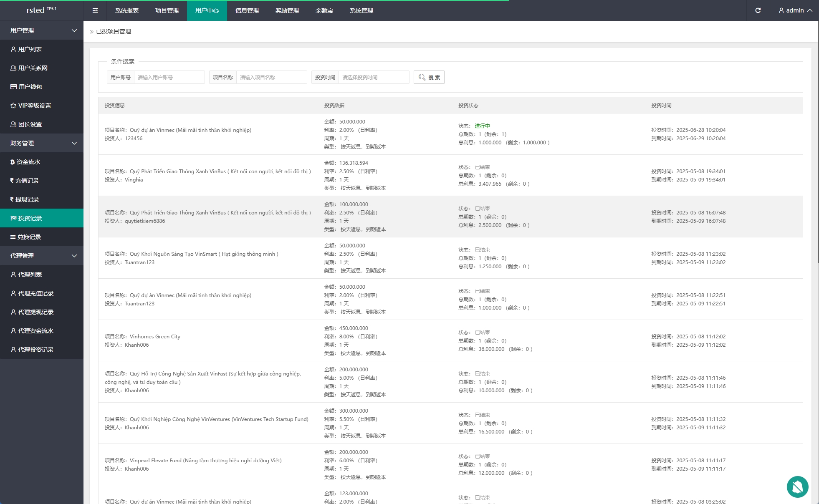Open 用户关系网 sidebar item
Viewport: 819px width, 504px height.
click(x=33, y=68)
